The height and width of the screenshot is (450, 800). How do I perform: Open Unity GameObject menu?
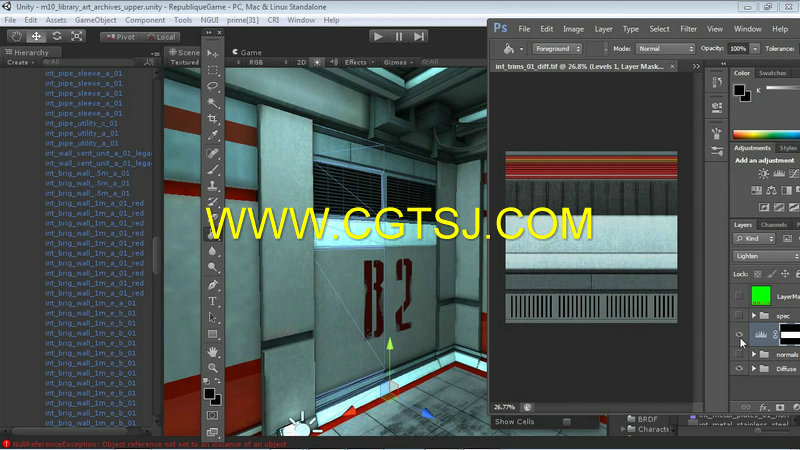point(95,20)
